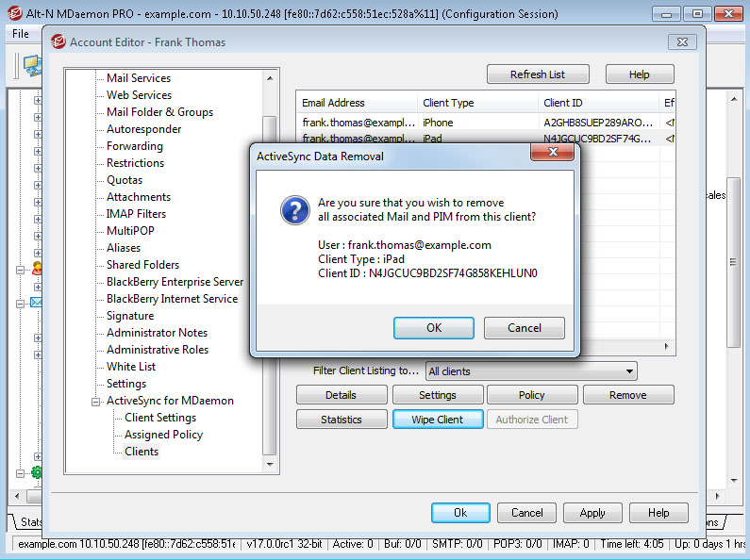Close the Account Editor window
The width and height of the screenshot is (750, 560).
(x=683, y=42)
